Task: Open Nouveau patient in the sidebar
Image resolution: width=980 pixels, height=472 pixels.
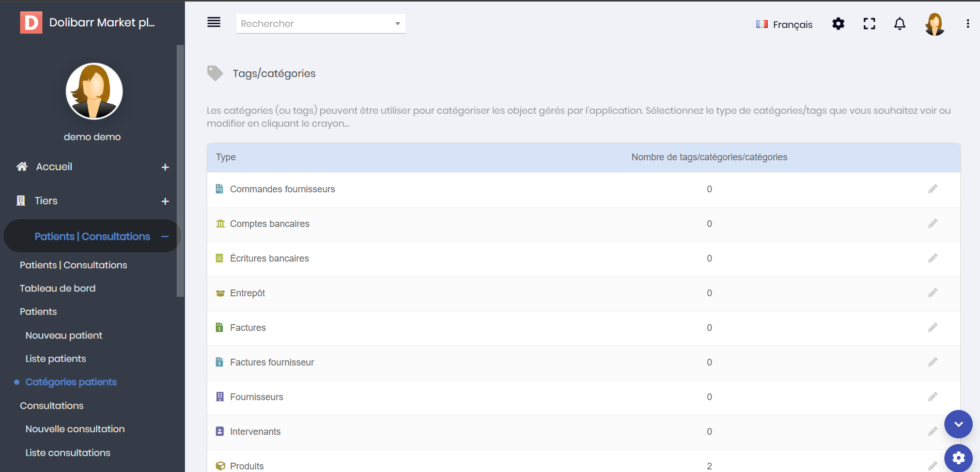Action: coord(64,336)
